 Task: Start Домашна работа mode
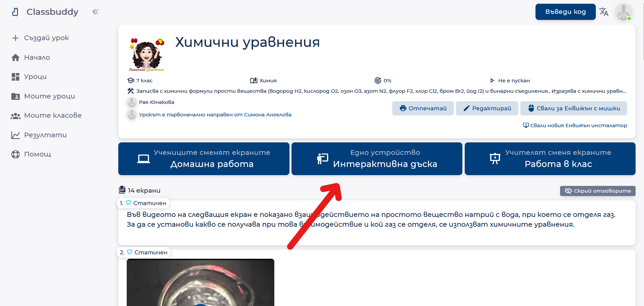(204, 159)
